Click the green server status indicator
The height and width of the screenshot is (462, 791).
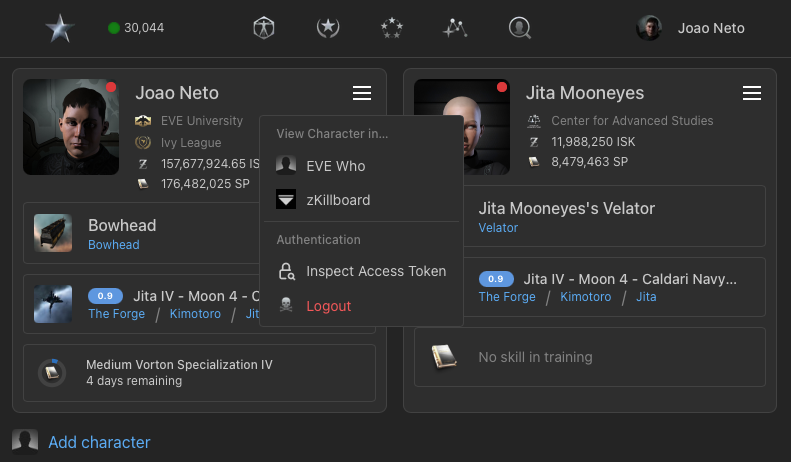tap(114, 28)
